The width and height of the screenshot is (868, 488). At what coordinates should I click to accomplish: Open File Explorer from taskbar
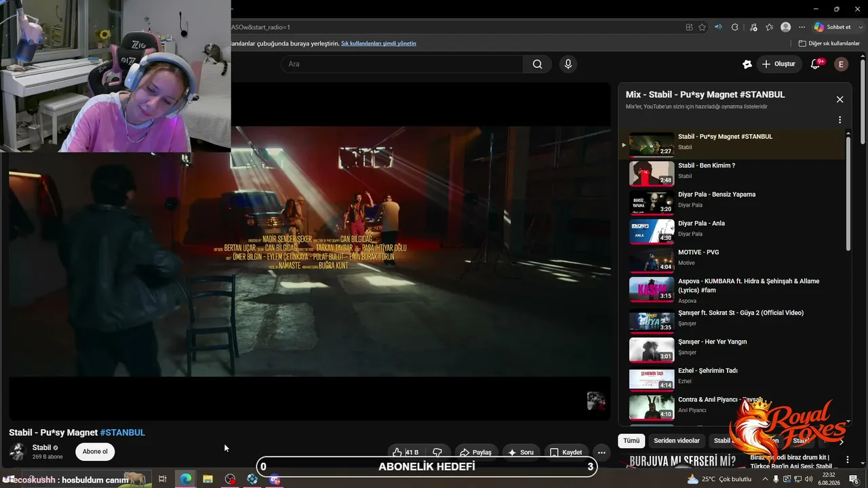click(x=208, y=479)
